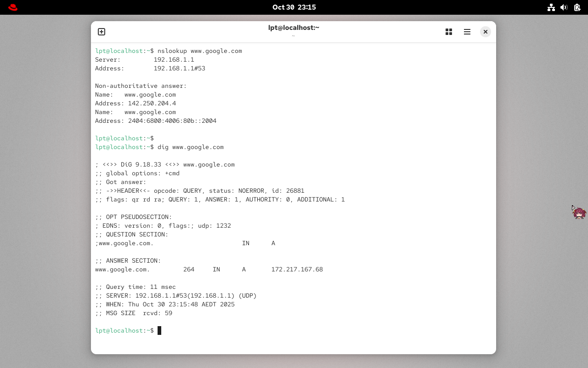This screenshot has height=368, width=588.
Task: Open the software update tray icon
Action: (x=577, y=7)
